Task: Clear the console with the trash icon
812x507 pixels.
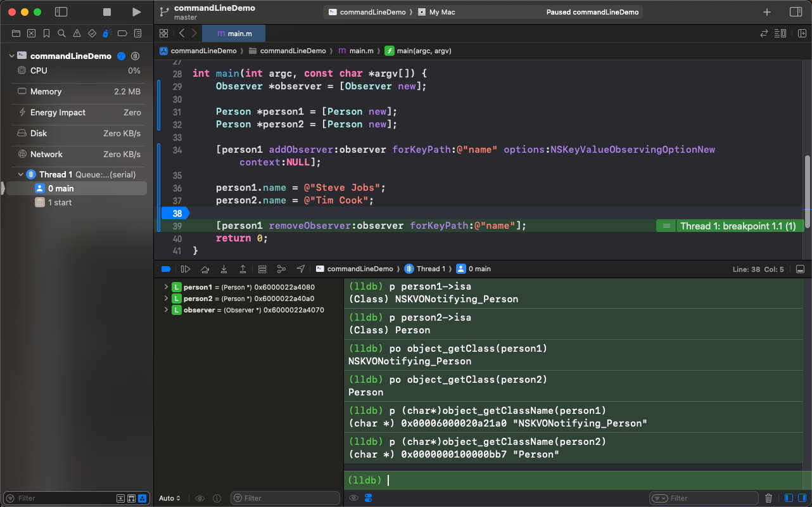Action: tap(768, 498)
